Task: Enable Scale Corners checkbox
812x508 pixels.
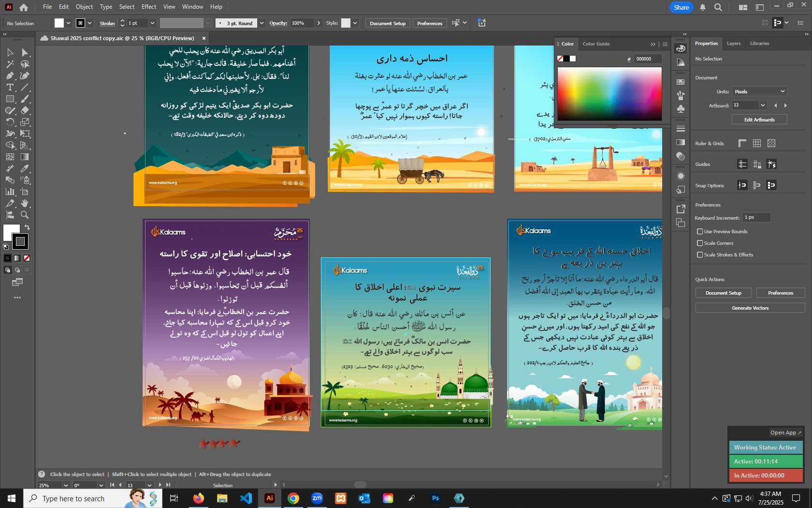Action: coord(700,243)
